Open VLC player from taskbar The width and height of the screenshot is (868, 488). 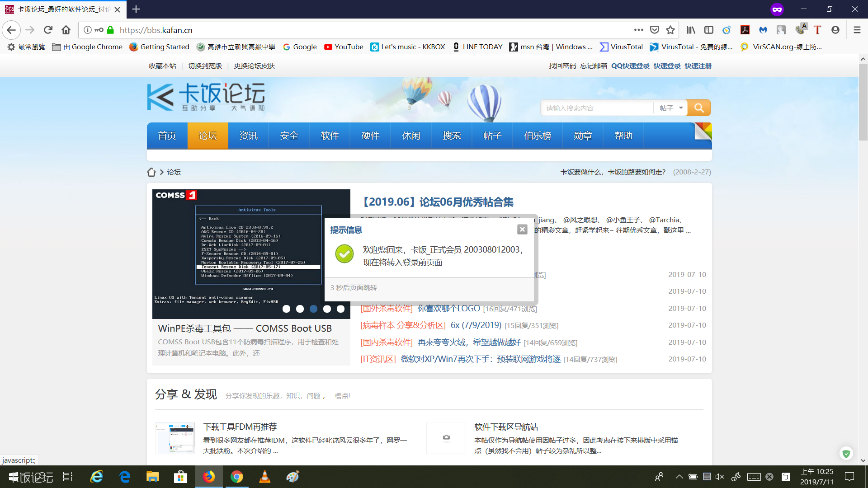(265, 477)
